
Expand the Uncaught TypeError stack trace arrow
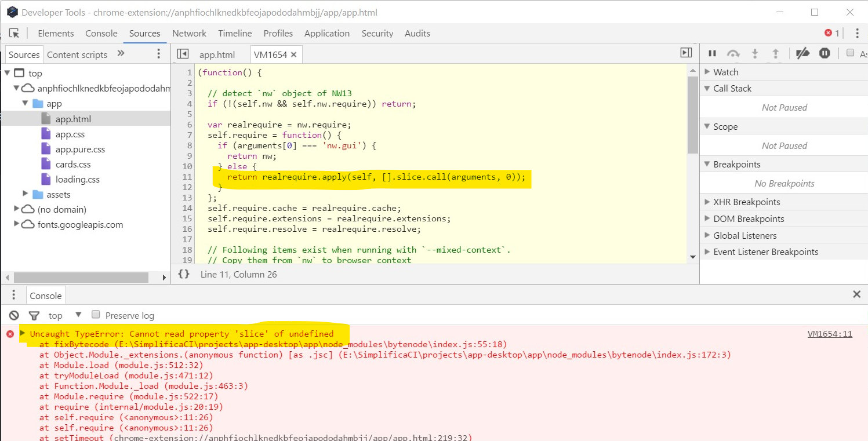[x=23, y=333]
